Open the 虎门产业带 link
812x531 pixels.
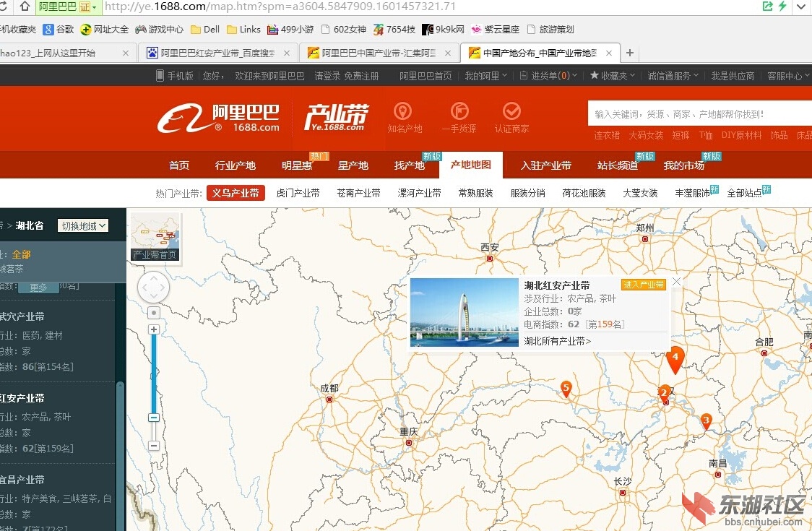point(298,193)
